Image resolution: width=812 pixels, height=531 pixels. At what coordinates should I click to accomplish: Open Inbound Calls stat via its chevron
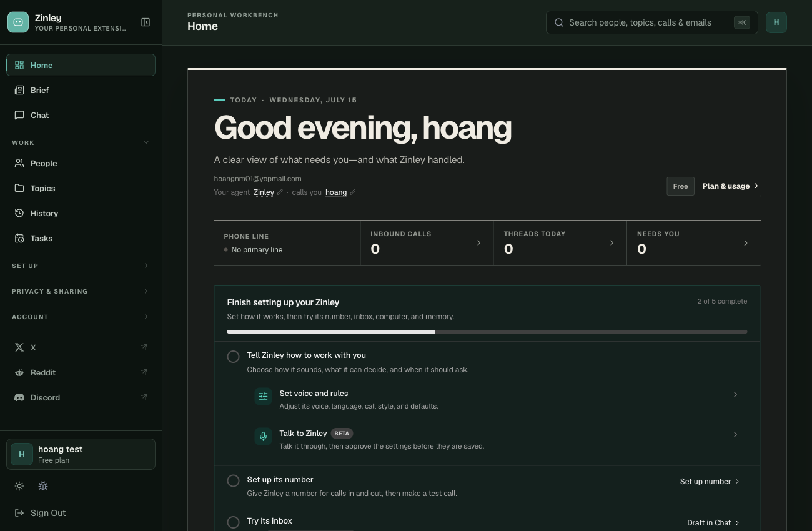pos(479,243)
